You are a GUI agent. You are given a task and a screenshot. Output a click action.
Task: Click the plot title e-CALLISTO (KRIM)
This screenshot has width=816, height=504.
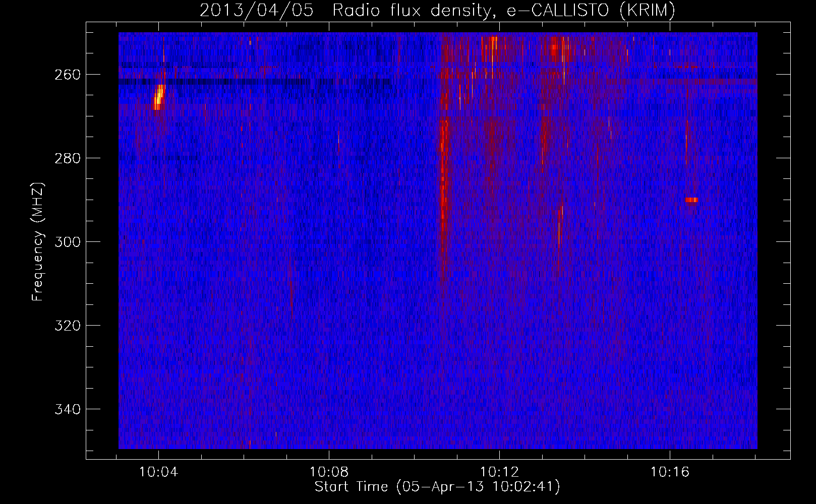(591, 10)
